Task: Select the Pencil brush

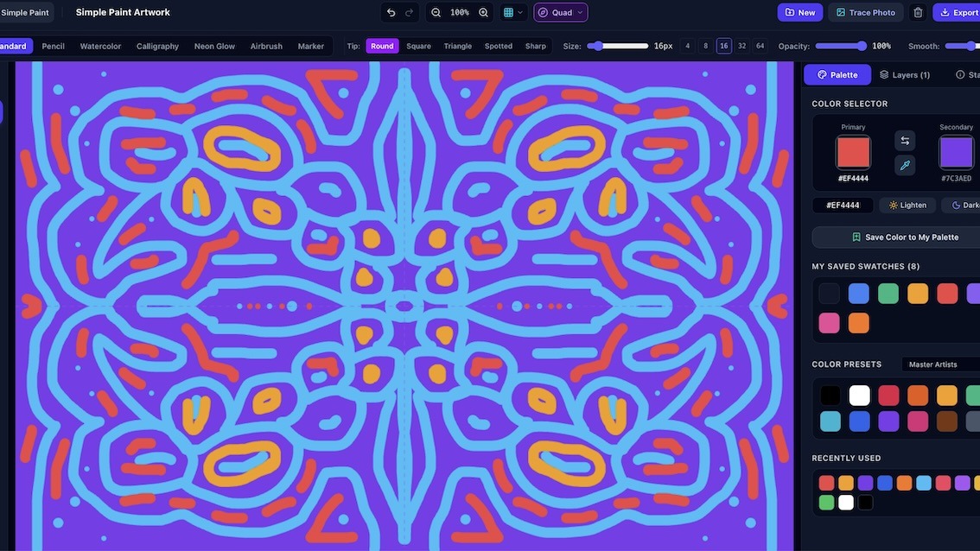Action: pyautogui.click(x=53, y=47)
